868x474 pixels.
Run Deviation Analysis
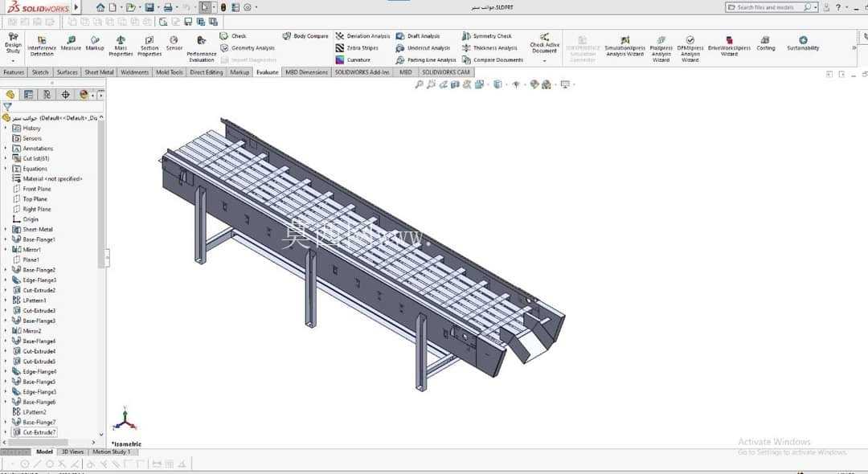pyautogui.click(x=362, y=36)
